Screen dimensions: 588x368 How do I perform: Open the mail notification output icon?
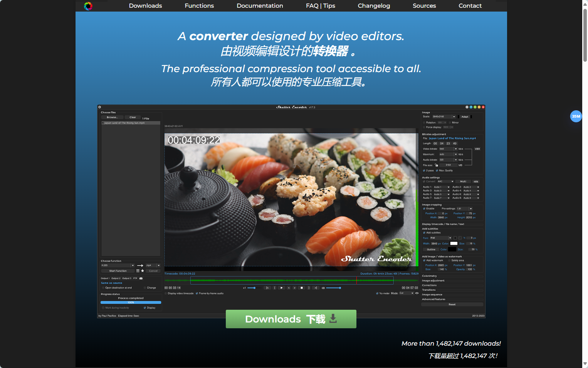tap(141, 278)
